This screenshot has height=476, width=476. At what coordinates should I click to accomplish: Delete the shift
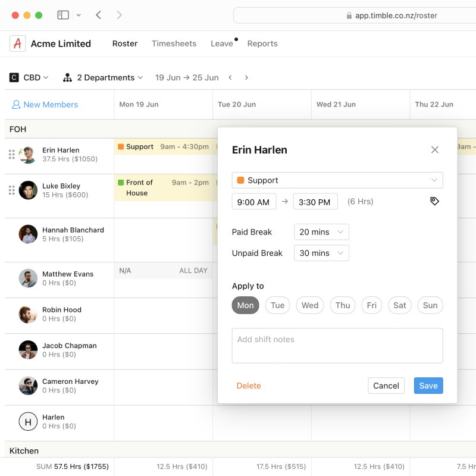(x=249, y=386)
